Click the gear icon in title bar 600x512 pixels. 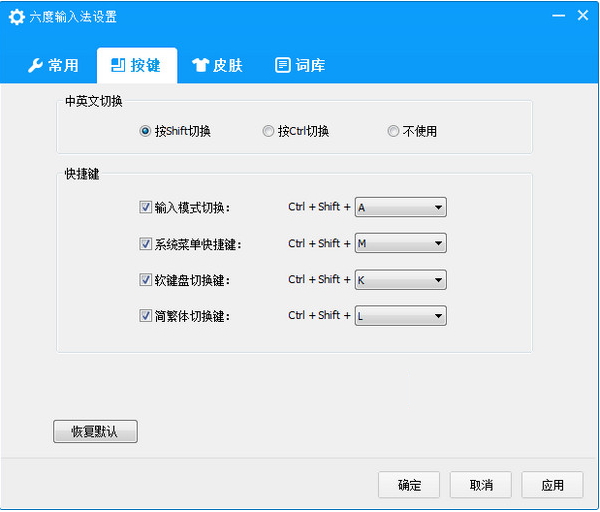[x=16, y=17]
